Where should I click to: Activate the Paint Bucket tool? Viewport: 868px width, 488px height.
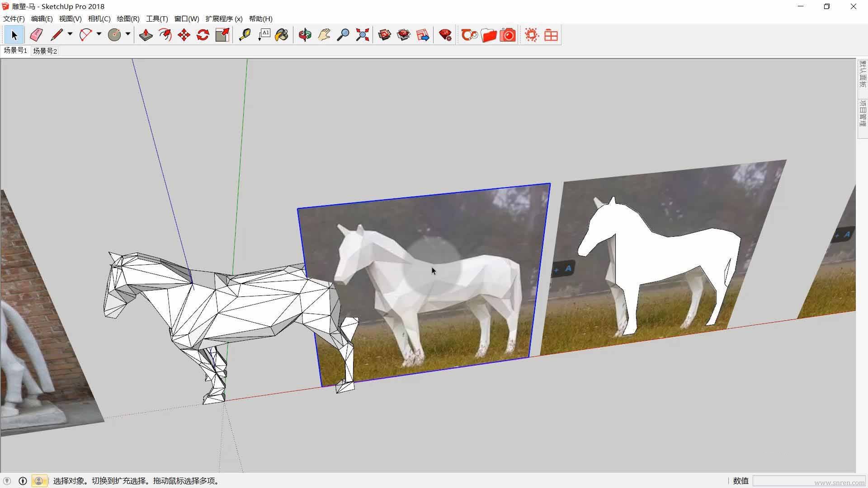click(x=282, y=35)
